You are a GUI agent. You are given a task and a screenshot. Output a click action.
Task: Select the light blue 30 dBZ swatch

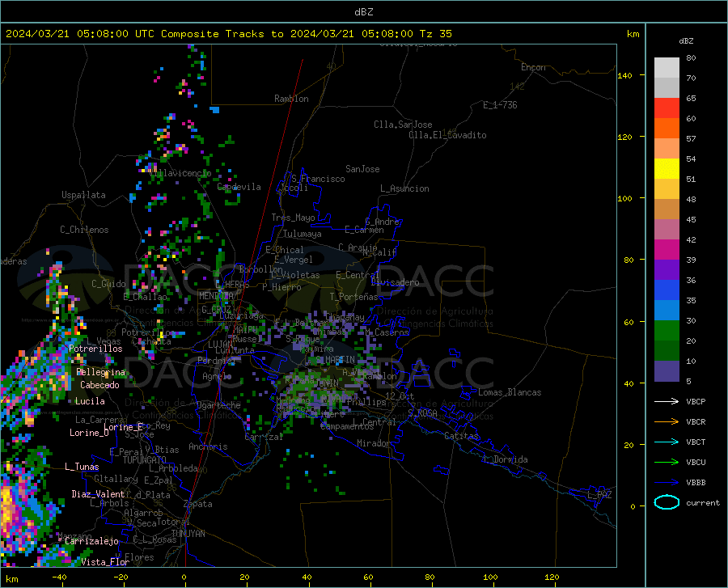pos(667,311)
